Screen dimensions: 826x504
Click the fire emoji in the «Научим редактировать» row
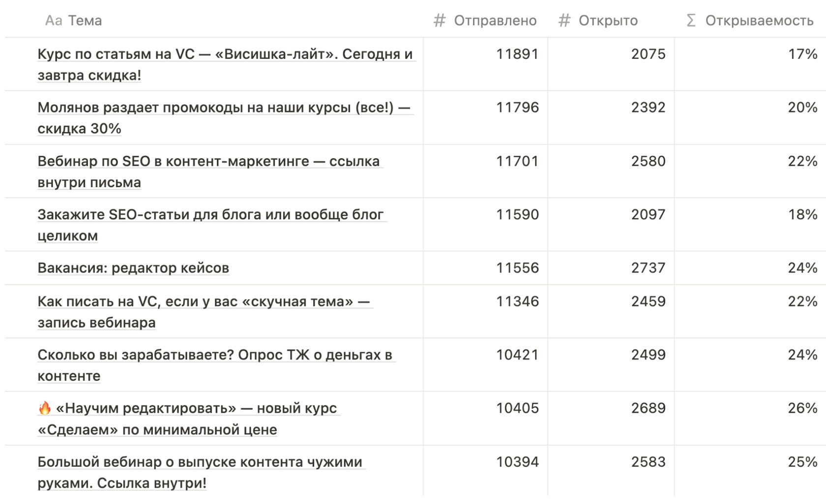45,408
